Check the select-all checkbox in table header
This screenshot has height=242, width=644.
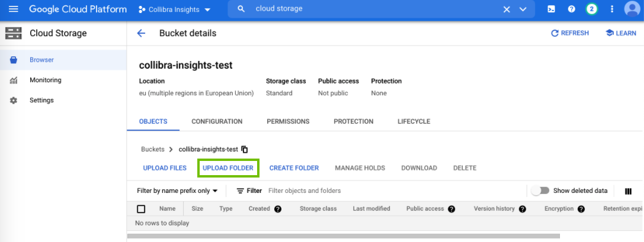tap(141, 209)
